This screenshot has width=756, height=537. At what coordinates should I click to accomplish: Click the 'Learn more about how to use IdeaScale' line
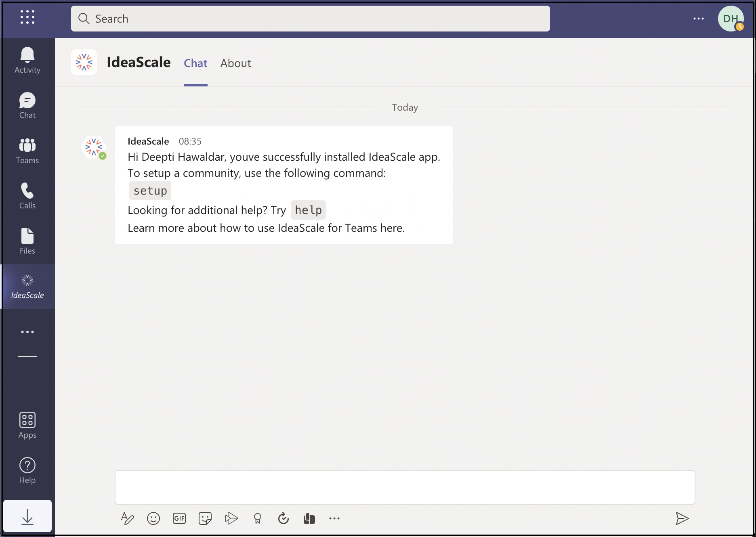click(x=266, y=228)
